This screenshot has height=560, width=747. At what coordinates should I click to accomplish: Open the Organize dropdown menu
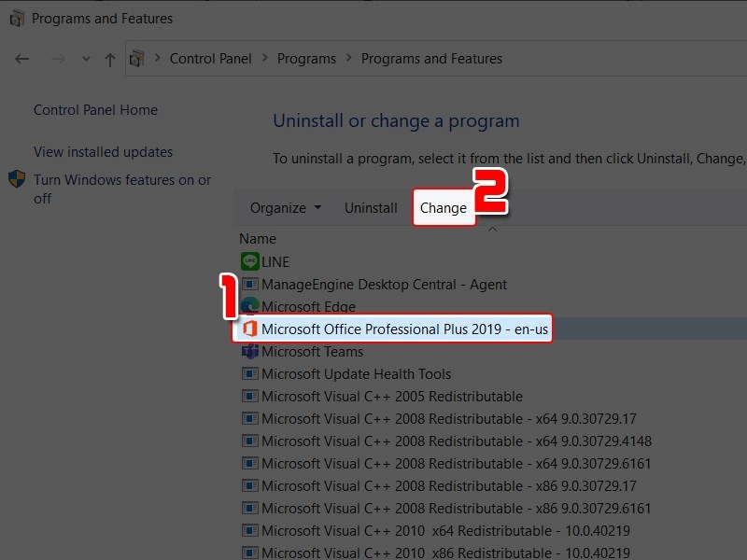click(286, 208)
